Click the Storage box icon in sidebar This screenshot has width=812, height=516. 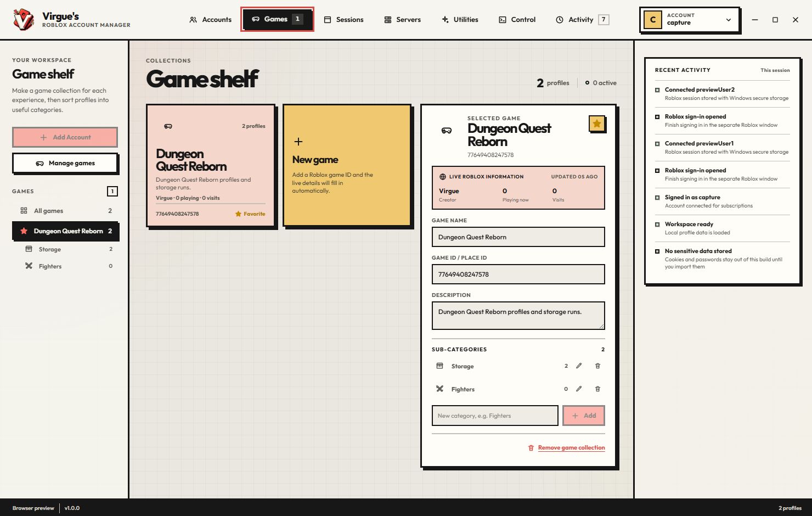coord(29,249)
